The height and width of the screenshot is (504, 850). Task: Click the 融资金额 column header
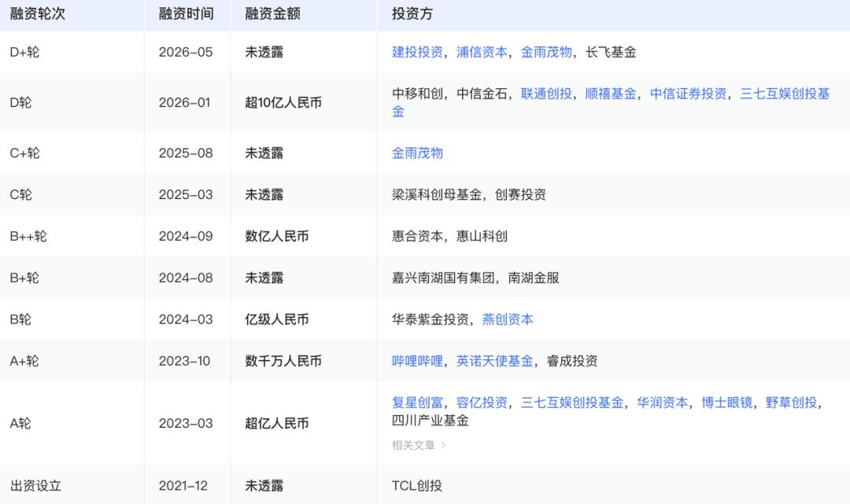click(x=272, y=14)
